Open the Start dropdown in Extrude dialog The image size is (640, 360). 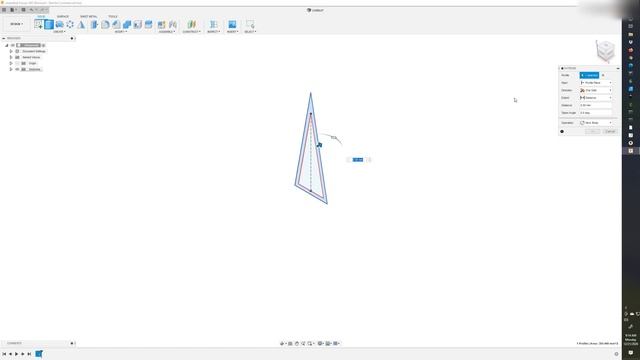[x=596, y=83]
